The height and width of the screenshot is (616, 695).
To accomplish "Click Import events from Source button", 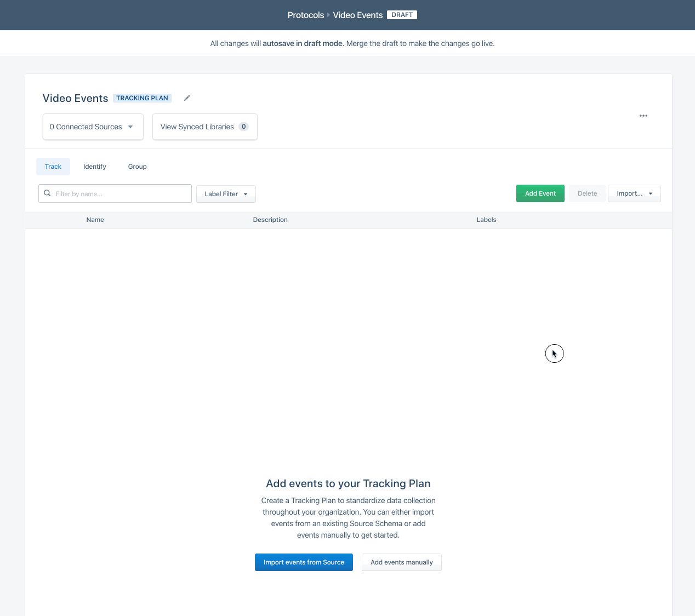I will (x=304, y=562).
